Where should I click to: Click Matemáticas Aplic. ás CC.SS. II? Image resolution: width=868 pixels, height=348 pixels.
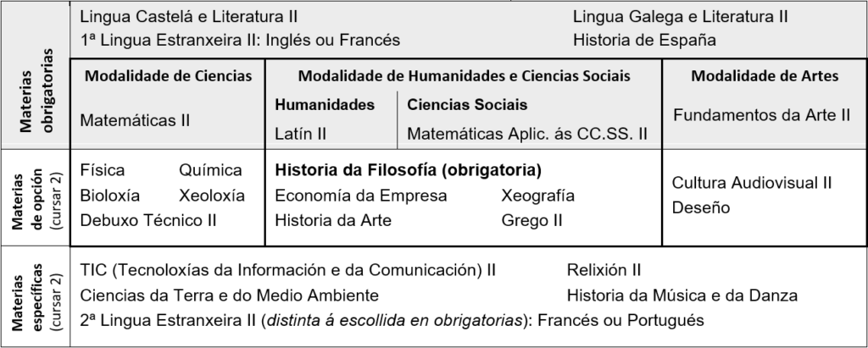point(527,133)
